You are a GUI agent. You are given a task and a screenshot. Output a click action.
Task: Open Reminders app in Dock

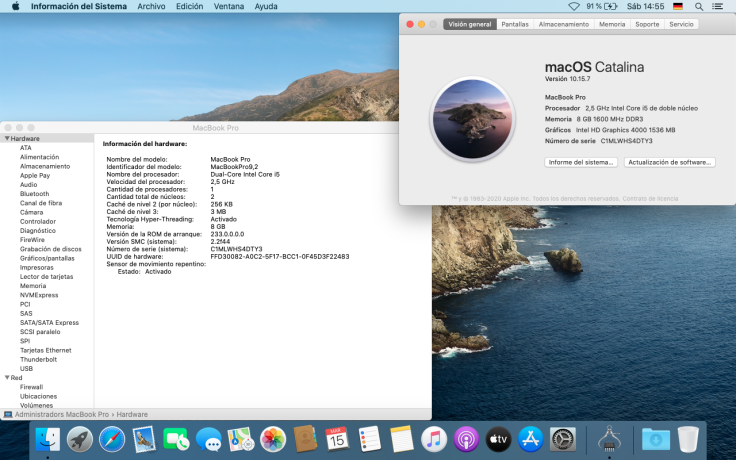(369, 439)
